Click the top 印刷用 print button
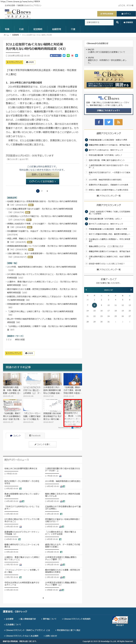Viewport: 136px width, 644px height. click(x=30, y=62)
